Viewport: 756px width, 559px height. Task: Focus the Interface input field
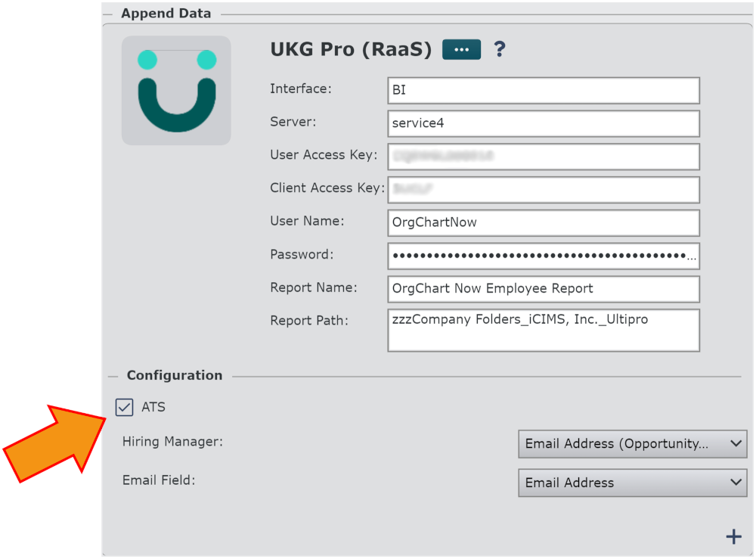pyautogui.click(x=544, y=90)
